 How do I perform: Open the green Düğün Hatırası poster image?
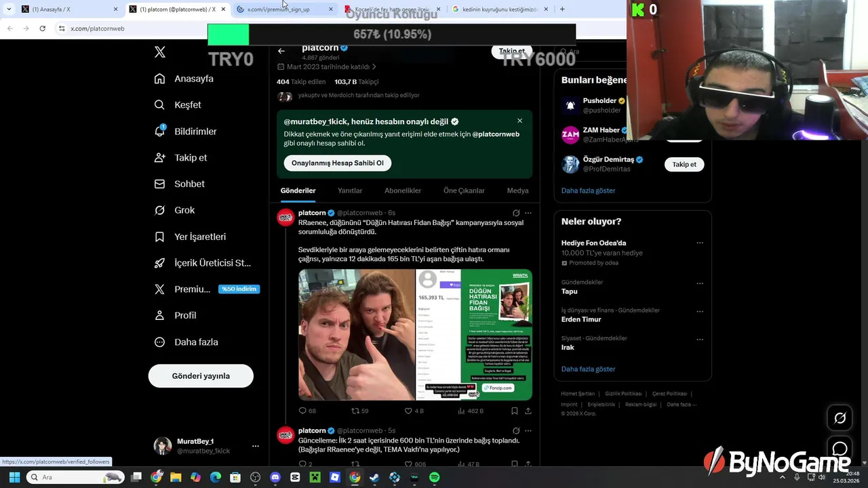(497, 335)
